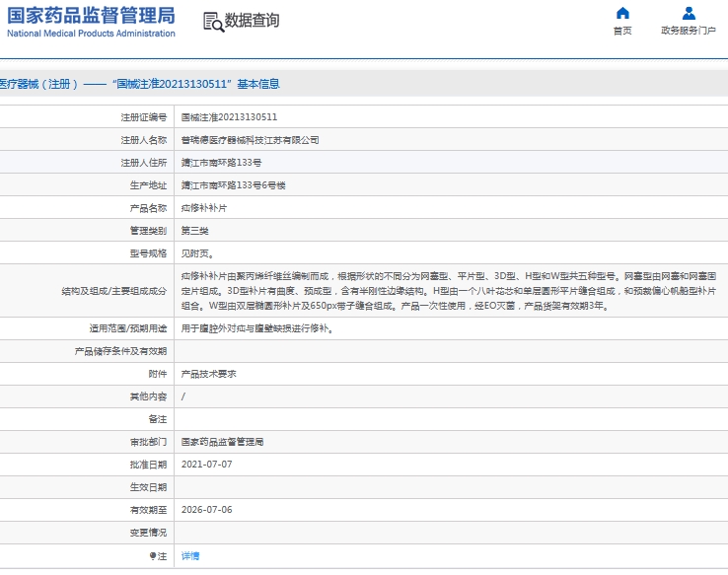The image size is (728, 575).
Task: Click the 政务服务门户 text link
Action: (689, 31)
